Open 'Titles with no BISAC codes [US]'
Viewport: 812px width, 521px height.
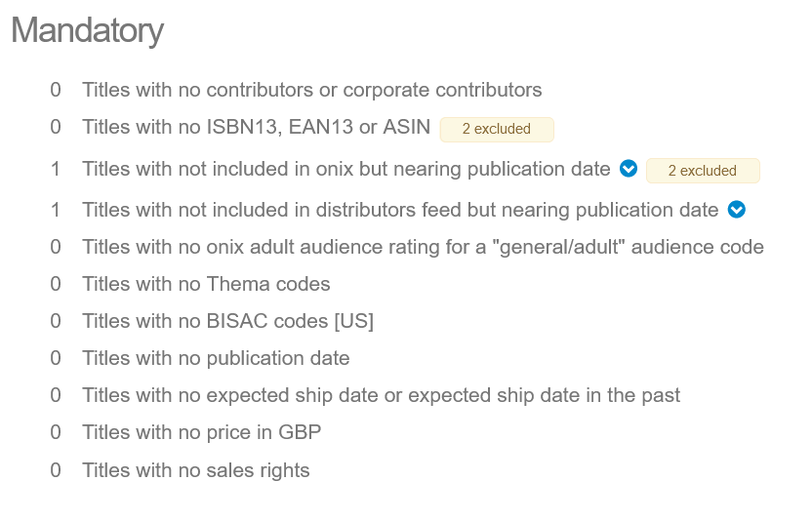227,321
